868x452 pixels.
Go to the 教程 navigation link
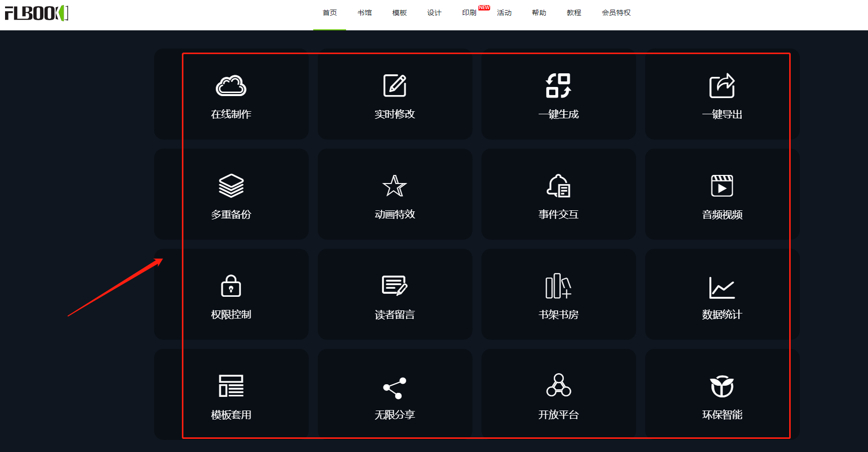click(574, 13)
